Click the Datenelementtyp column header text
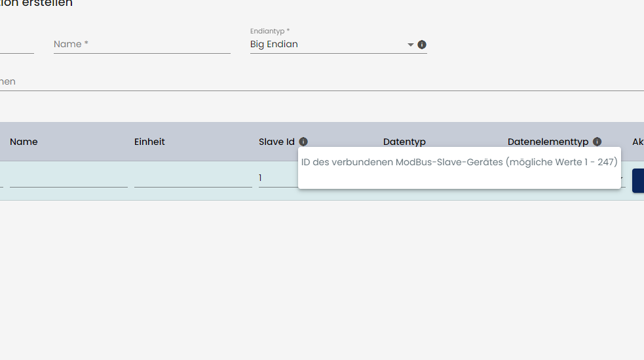The image size is (644, 360). 548,142
